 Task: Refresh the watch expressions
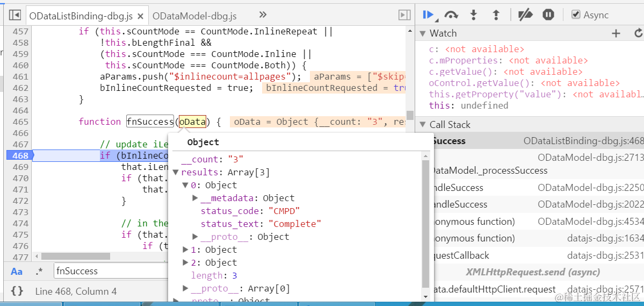(x=638, y=33)
